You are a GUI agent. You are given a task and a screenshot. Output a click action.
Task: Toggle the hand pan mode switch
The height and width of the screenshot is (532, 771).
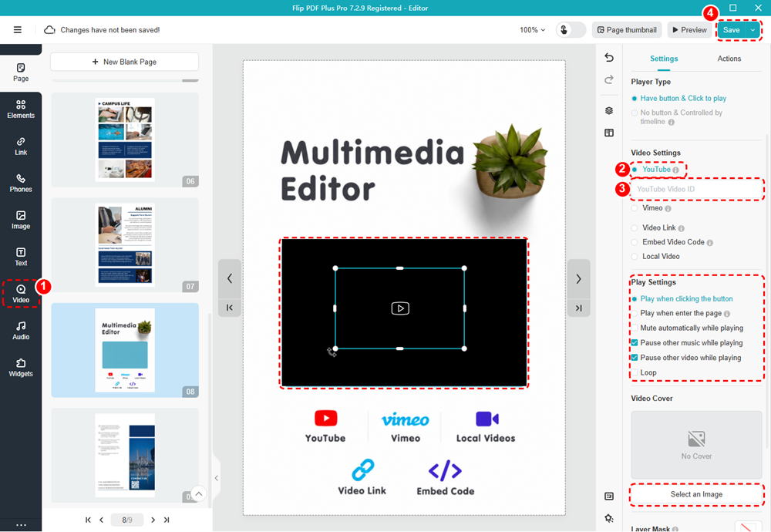click(571, 30)
